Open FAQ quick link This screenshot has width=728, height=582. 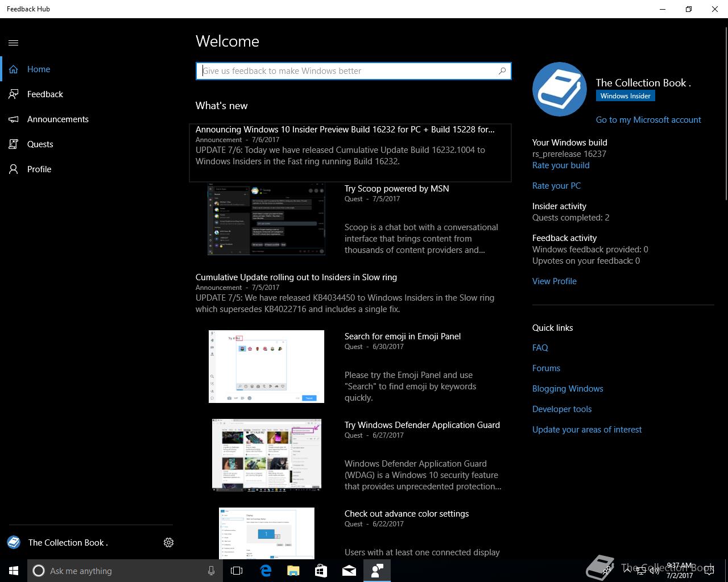(540, 348)
